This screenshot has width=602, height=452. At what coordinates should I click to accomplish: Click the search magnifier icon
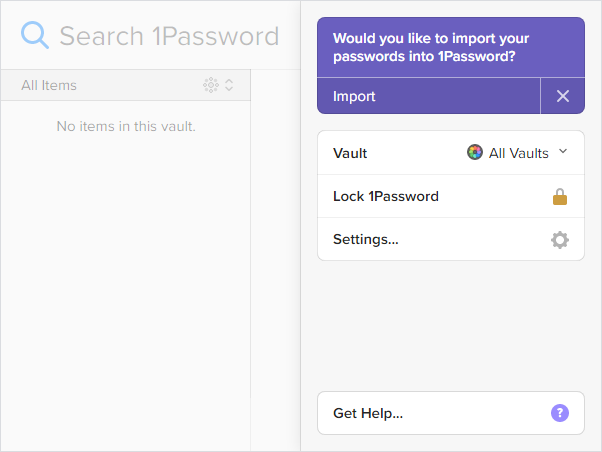click(x=35, y=35)
